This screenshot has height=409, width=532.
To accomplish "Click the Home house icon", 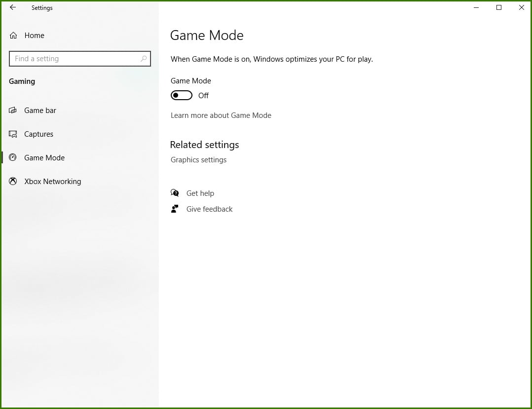I will [x=13, y=35].
